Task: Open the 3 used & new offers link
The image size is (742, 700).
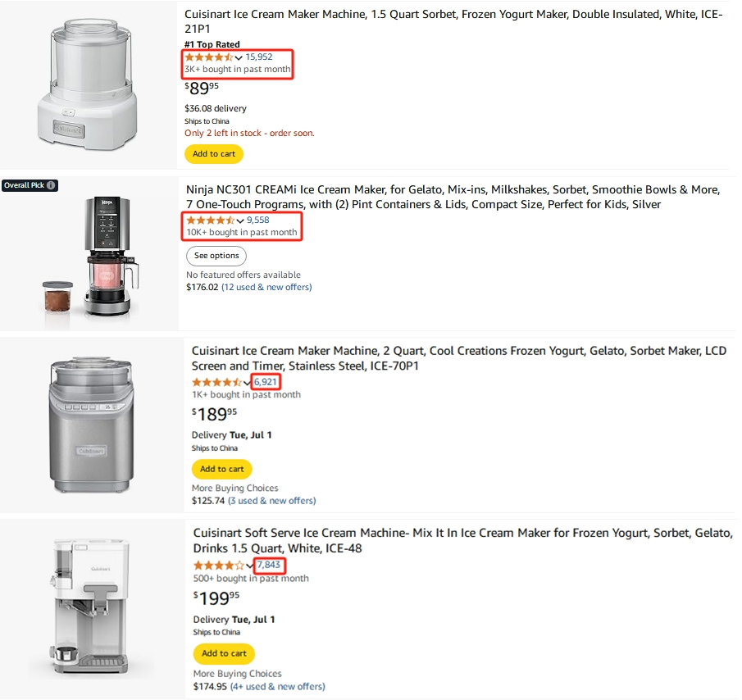Action: click(272, 501)
